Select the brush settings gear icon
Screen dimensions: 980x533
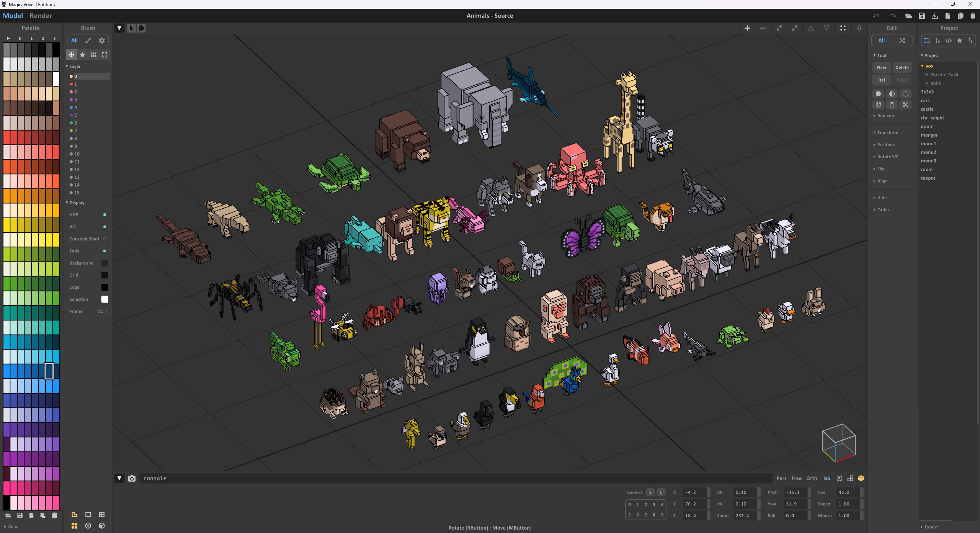click(x=102, y=41)
